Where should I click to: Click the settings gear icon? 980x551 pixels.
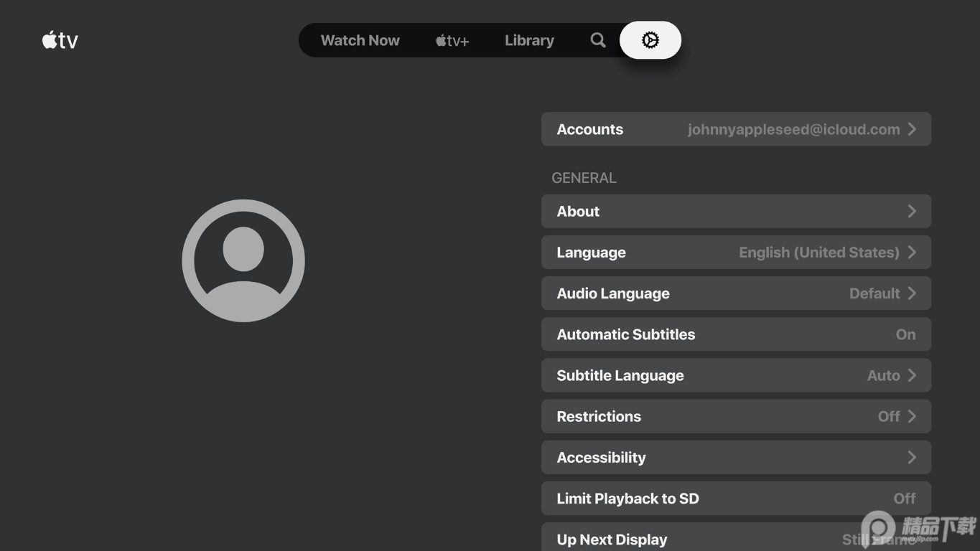click(650, 40)
